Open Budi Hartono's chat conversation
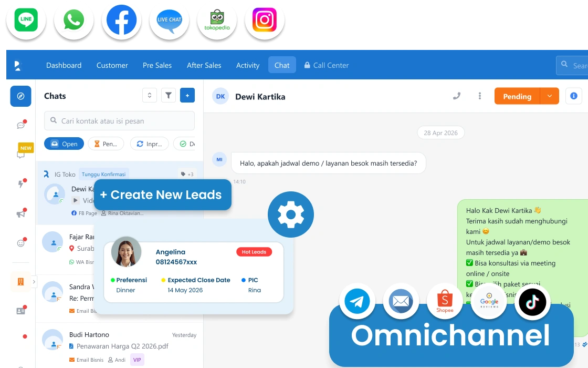Viewport: 588px width, 368px height. [x=120, y=345]
